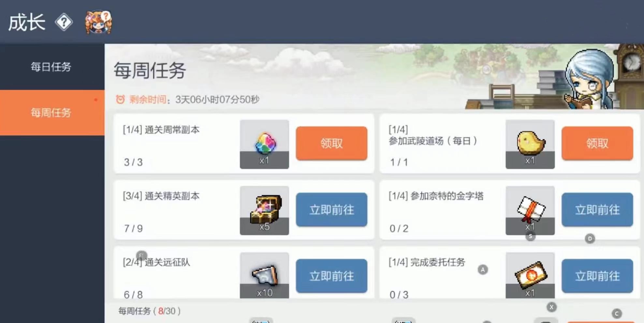Go to 完成委托任务 via 立即前往
The width and height of the screenshot is (644, 323).
point(597,276)
